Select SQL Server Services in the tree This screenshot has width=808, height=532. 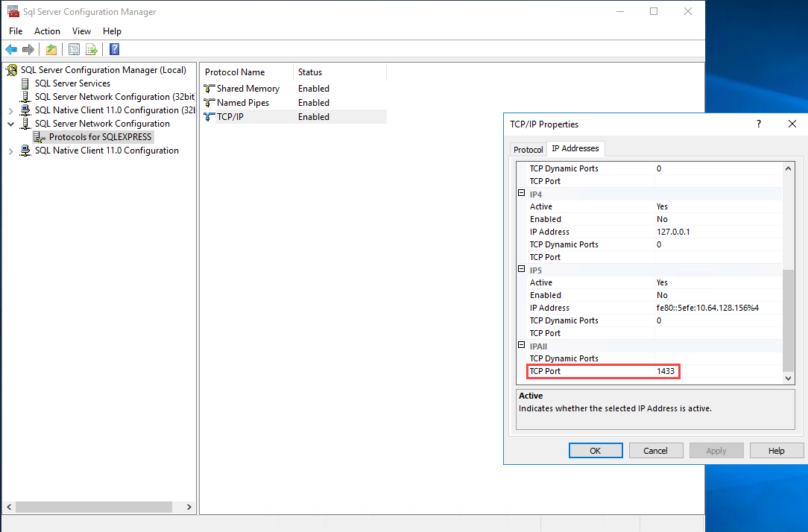click(x=72, y=83)
